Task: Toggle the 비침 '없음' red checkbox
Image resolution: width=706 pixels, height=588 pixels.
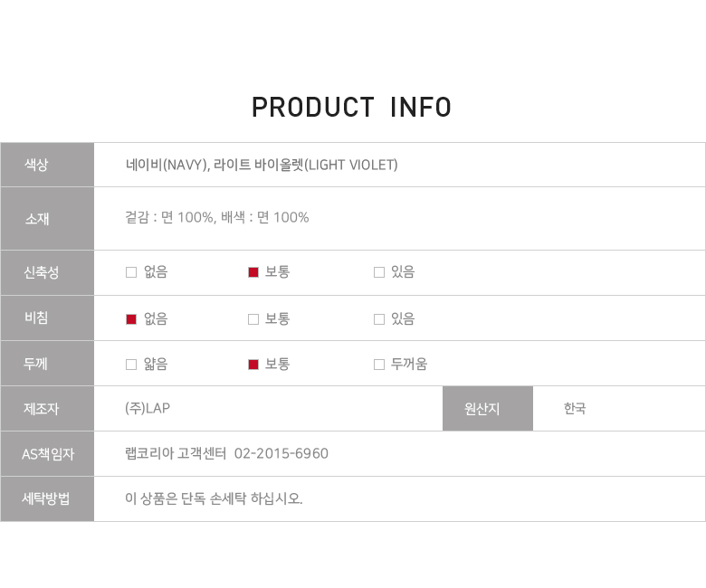Action: pyautogui.click(x=131, y=318)
